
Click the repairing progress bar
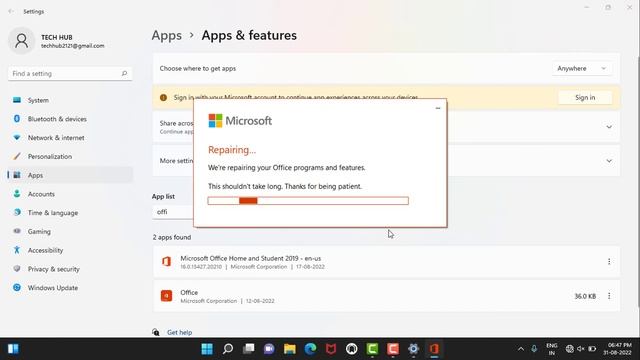point(308,201)
